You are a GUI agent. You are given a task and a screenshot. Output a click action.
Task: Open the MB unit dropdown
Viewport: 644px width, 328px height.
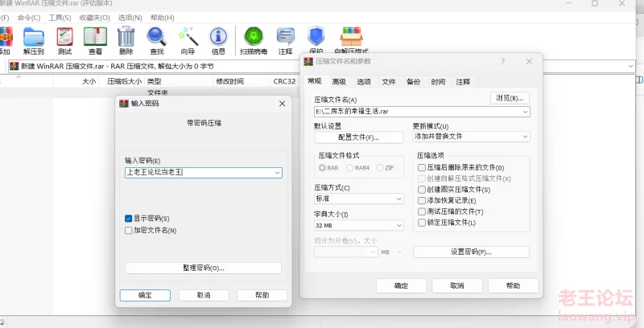(x=391, y=252)
